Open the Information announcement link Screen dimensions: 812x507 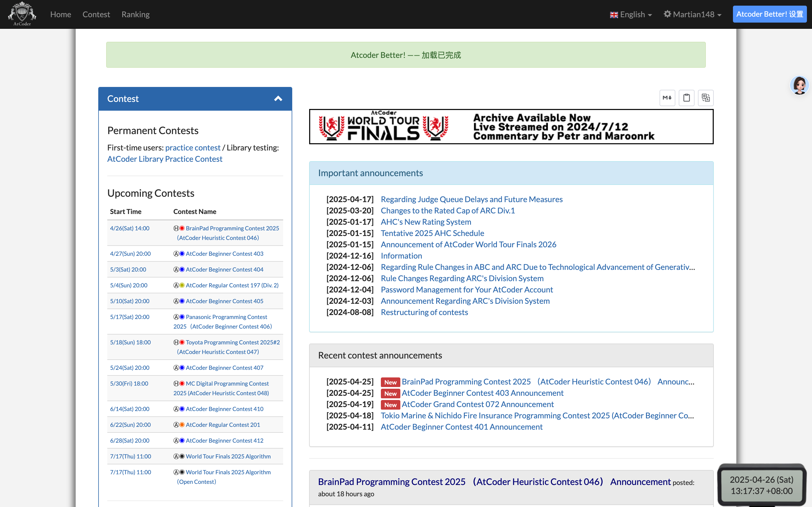pos(401,255)
